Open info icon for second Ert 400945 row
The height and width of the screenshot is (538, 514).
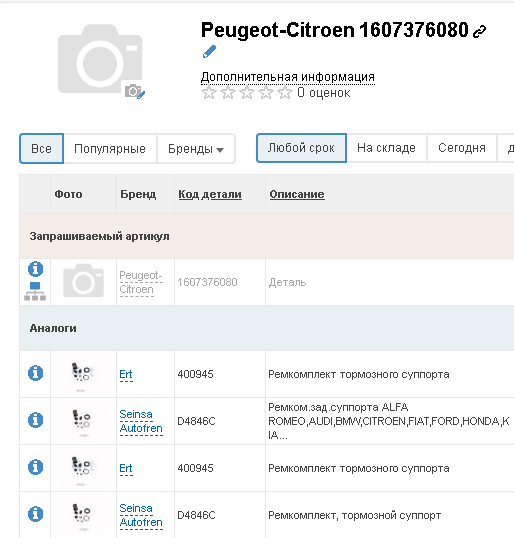pyautogui.click(x=35, y=467)
